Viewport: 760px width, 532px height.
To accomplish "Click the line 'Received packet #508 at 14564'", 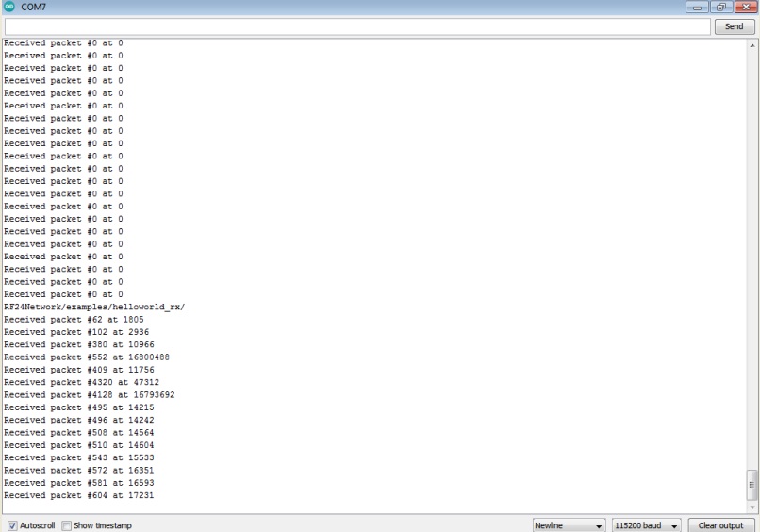I will point(79,433).
